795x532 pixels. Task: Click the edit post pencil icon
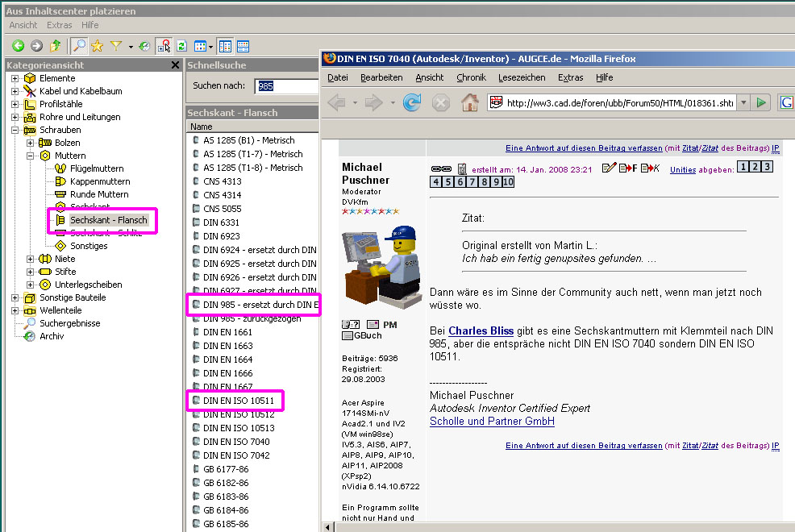coord(609,168)
